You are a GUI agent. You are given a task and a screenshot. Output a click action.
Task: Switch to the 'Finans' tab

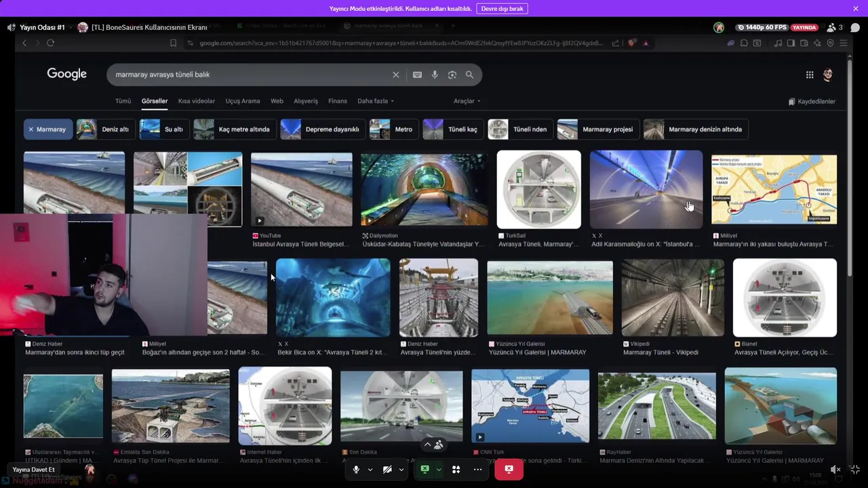(x=338, y=101)
